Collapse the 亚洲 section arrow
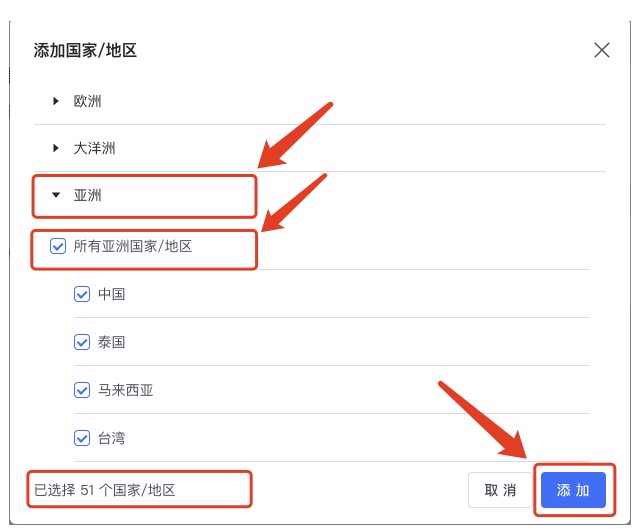This screenshot has width=635, height=529. (x=56, y=195)
